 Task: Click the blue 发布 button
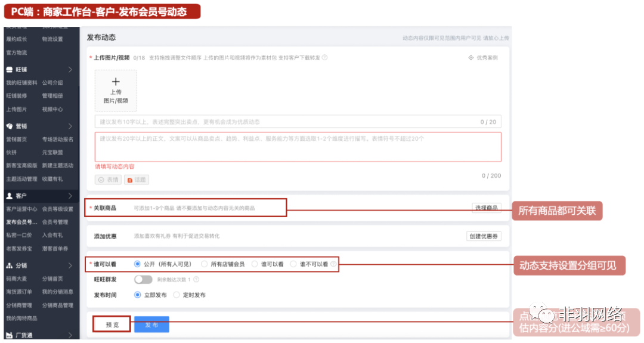[151, 325]
